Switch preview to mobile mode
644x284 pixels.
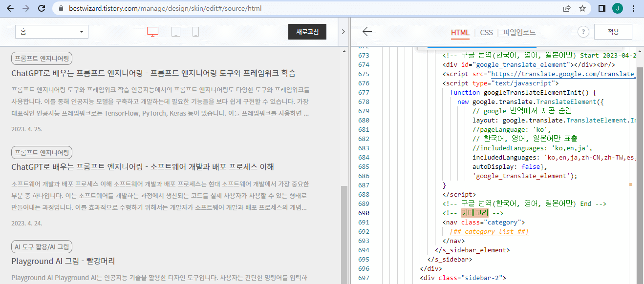(x=195, y=31)
